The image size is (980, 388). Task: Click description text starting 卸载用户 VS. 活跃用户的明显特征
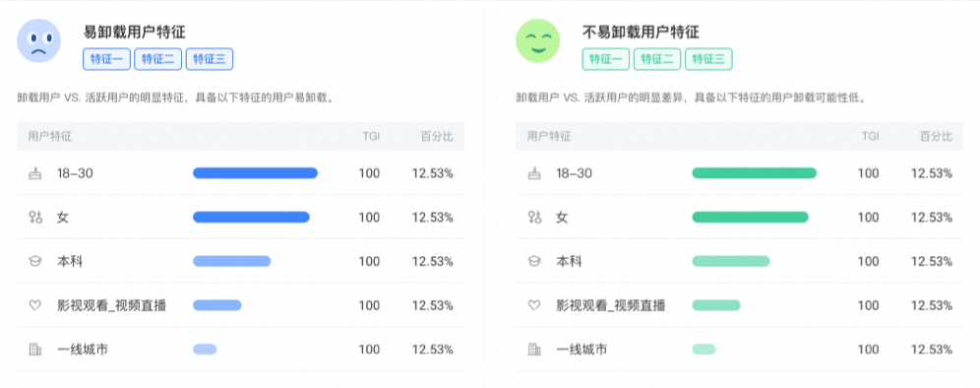click(176, 98)
